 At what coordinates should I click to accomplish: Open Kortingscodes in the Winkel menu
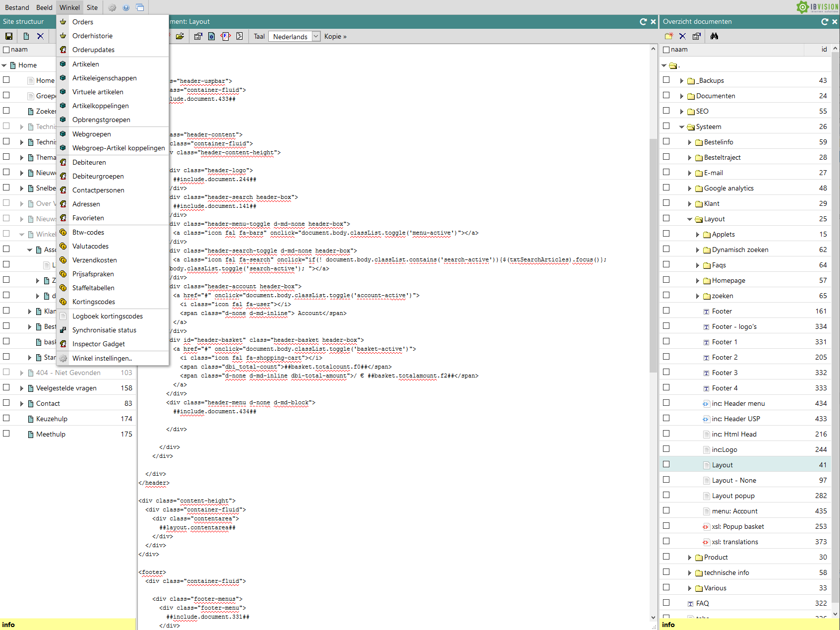[93, 302]
